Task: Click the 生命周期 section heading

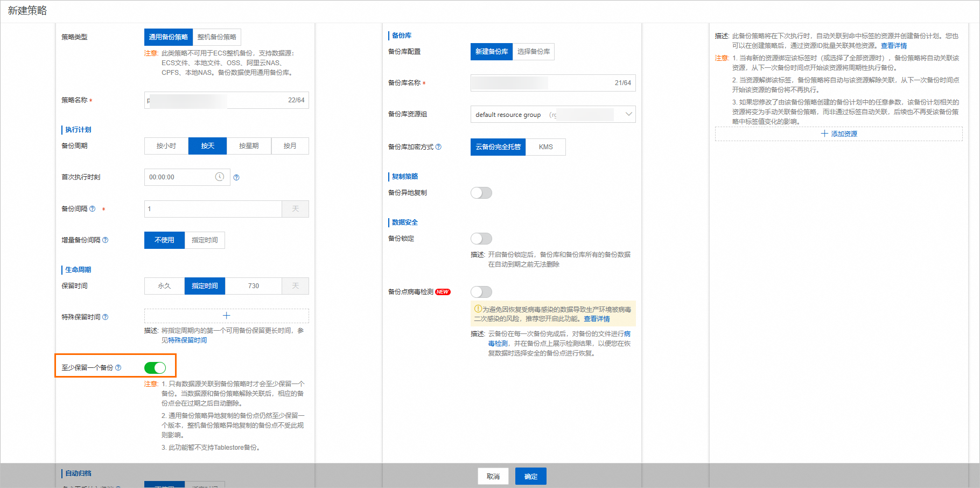Action: coord(79,270)
